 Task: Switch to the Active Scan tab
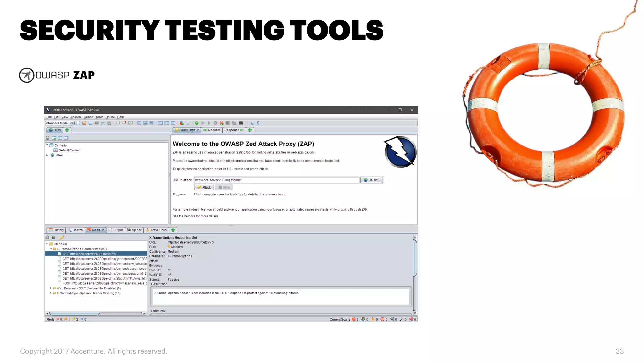click(156, 230)
